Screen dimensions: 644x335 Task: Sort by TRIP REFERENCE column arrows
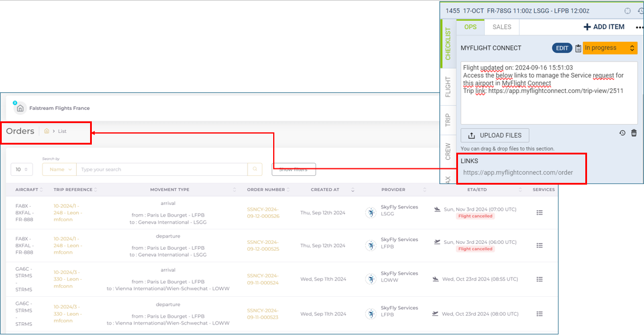tap(96, 189)
